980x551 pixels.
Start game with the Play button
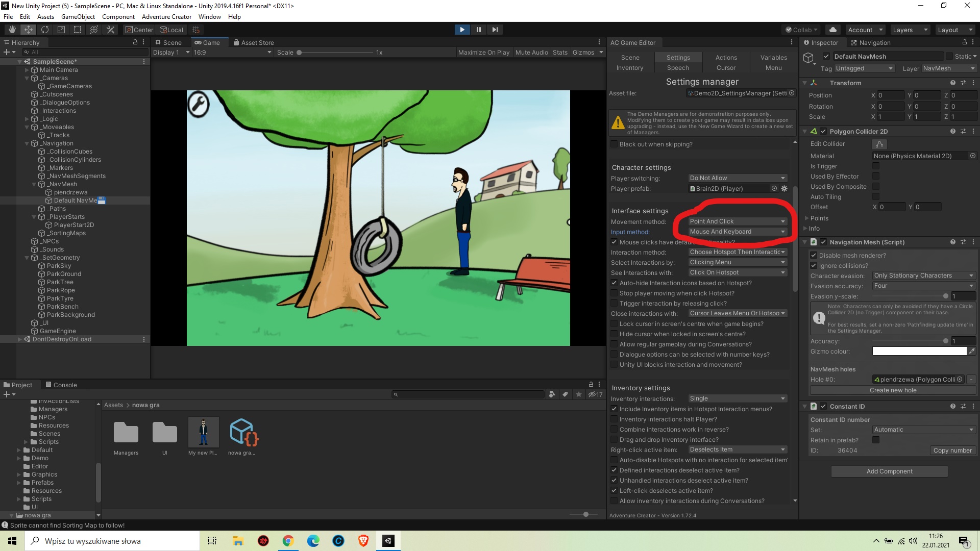(x=462, y=30)
